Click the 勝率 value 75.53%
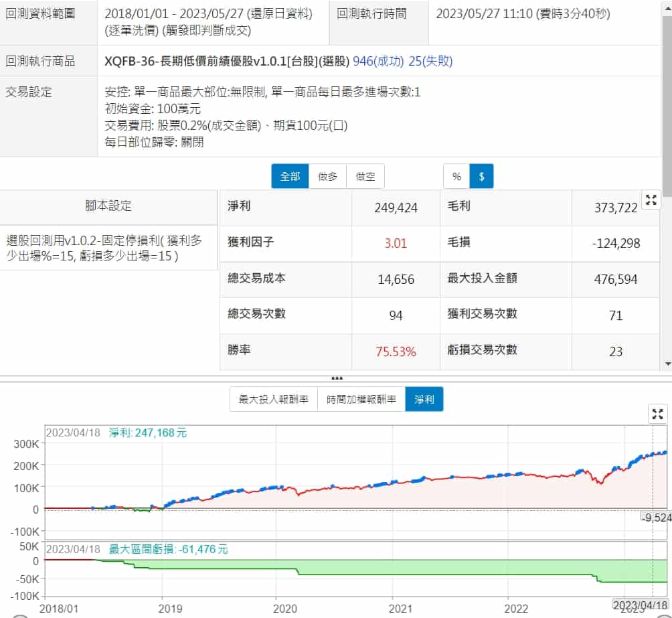672x618 pixels. coord(396,352)
